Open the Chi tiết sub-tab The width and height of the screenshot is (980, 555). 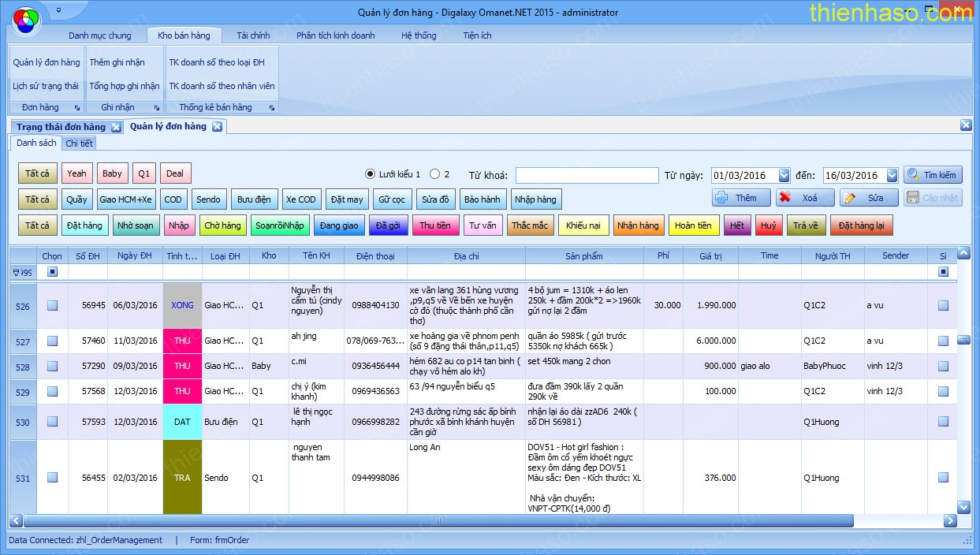[79, 143]
